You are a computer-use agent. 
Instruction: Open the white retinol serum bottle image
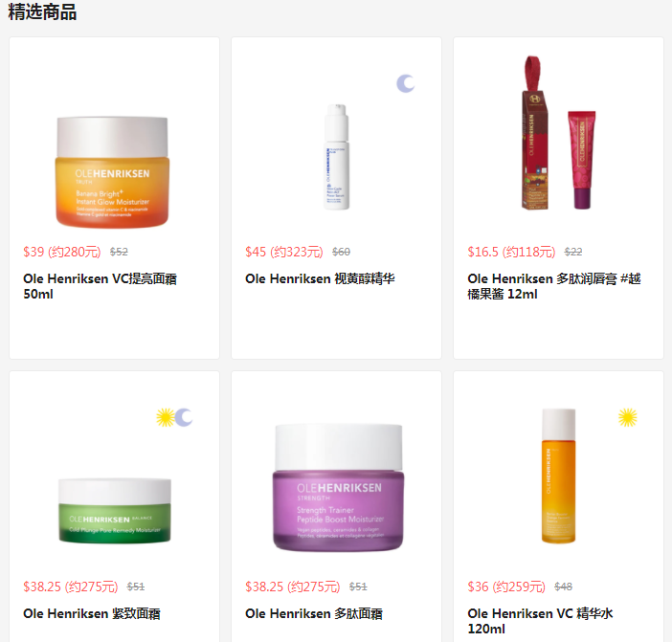pyautogui.click(x=336, y=157)
